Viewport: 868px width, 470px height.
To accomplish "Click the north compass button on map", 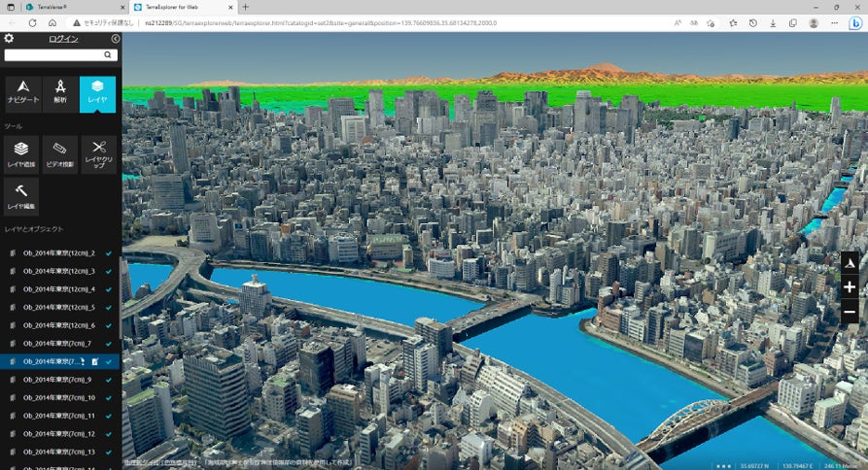I will tap(850, 262).
